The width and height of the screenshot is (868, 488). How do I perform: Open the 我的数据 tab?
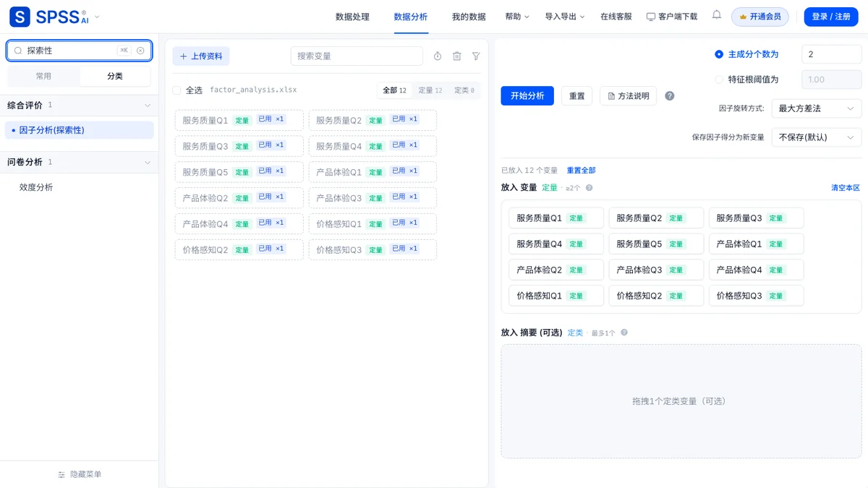(469, 17)
